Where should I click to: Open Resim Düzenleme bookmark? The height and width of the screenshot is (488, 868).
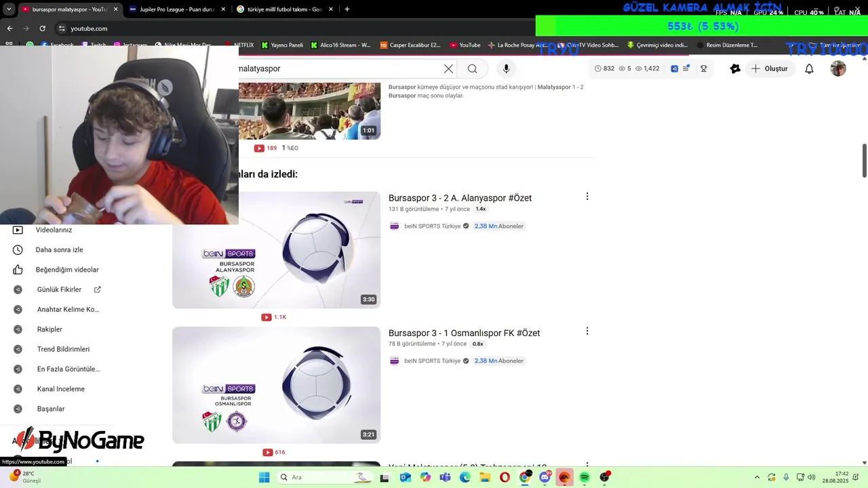(727, 45)
